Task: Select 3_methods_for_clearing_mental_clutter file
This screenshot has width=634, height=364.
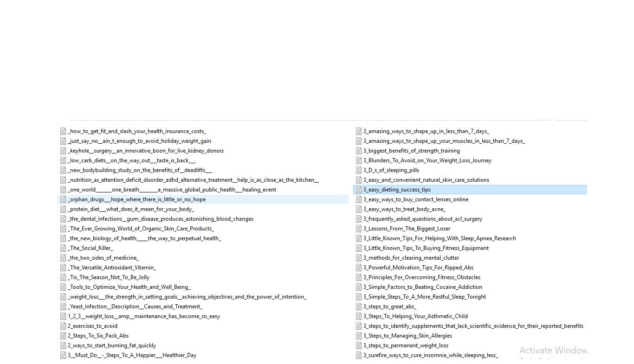Action: coord(411,258)
